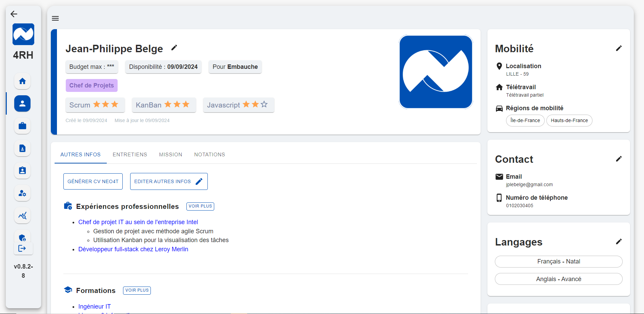644x314 pixels.
Task: Select the candidates person icon
Action: [22, 103]
